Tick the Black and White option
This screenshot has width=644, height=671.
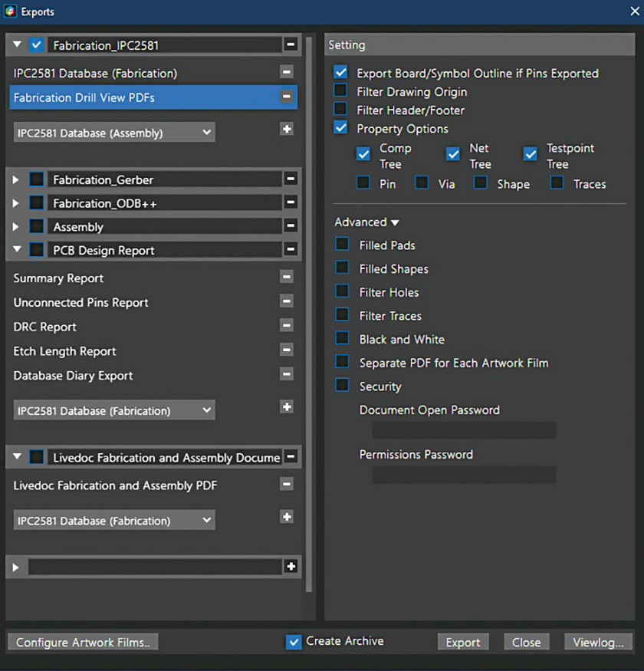tap(342, 338)
